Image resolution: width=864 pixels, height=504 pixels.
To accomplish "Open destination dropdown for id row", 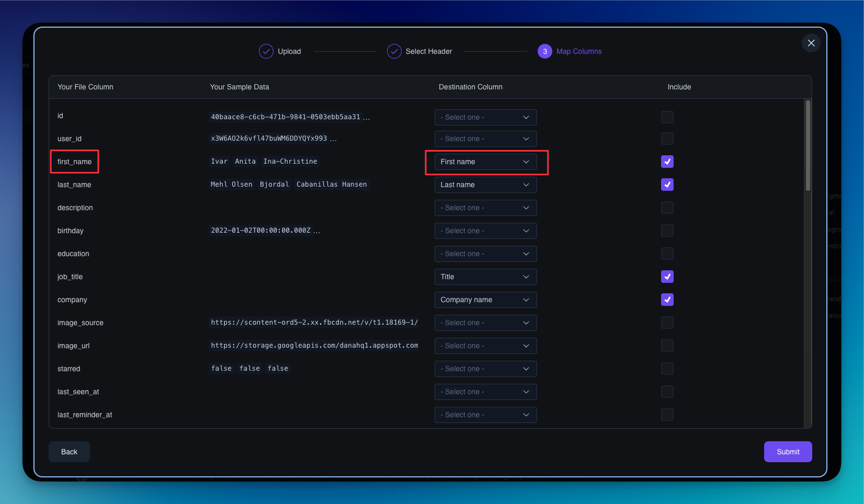I will point(486,117).
